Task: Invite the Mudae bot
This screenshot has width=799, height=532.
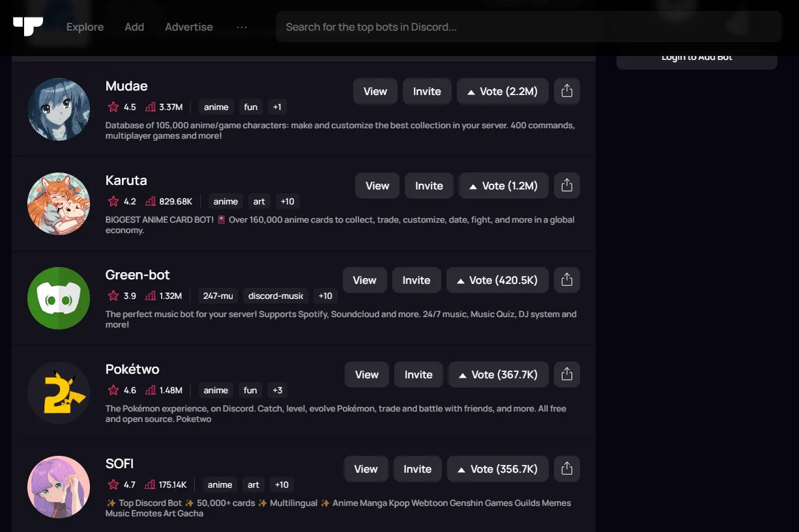Action: coord(427,91)
